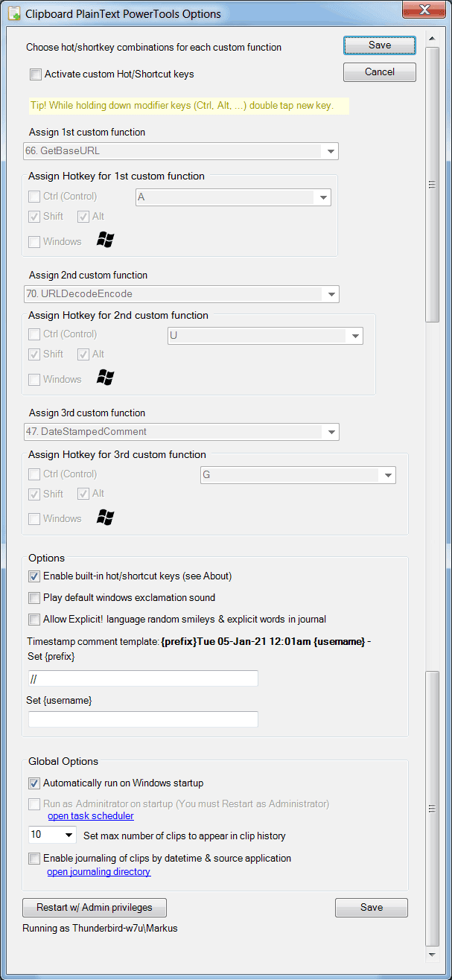Enable journaling of clips checkbox

coord(34,859)
